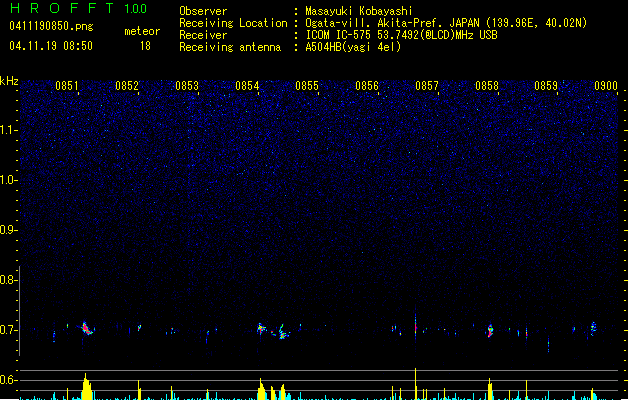Click the date stamp 04.11.19 08:50

tap(51, 46)
